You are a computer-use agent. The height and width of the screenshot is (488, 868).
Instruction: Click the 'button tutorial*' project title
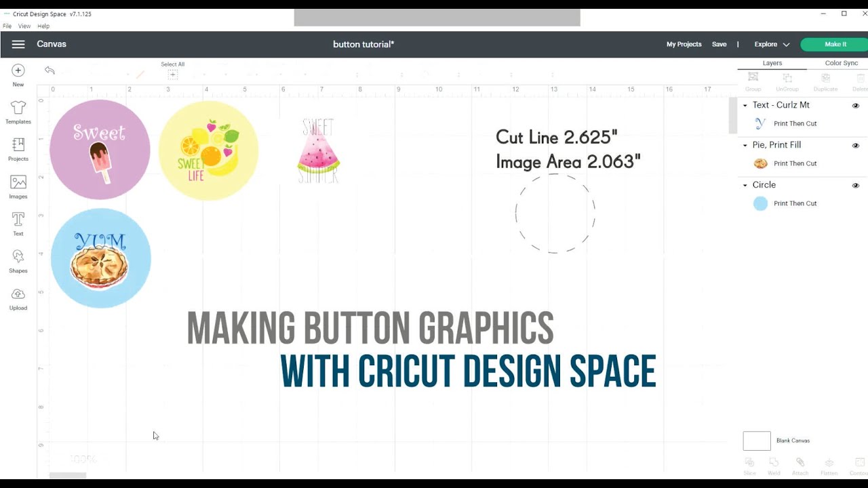coord(363,44)
